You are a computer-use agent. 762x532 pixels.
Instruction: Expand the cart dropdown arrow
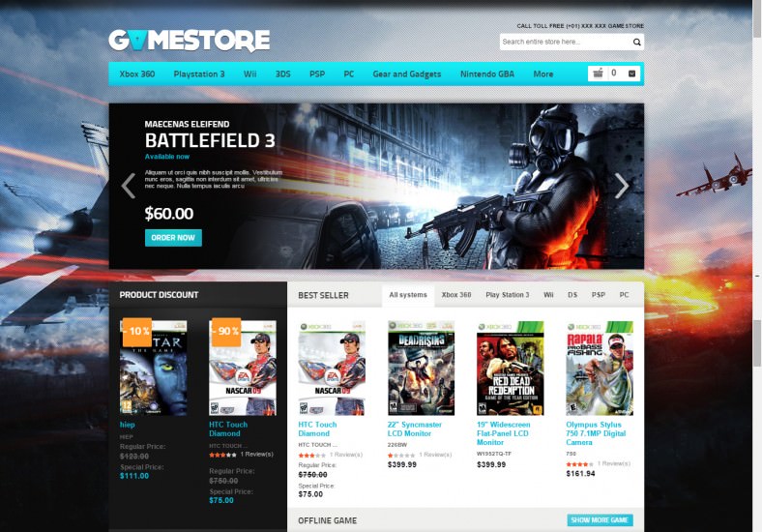click(x=631, y=74)
